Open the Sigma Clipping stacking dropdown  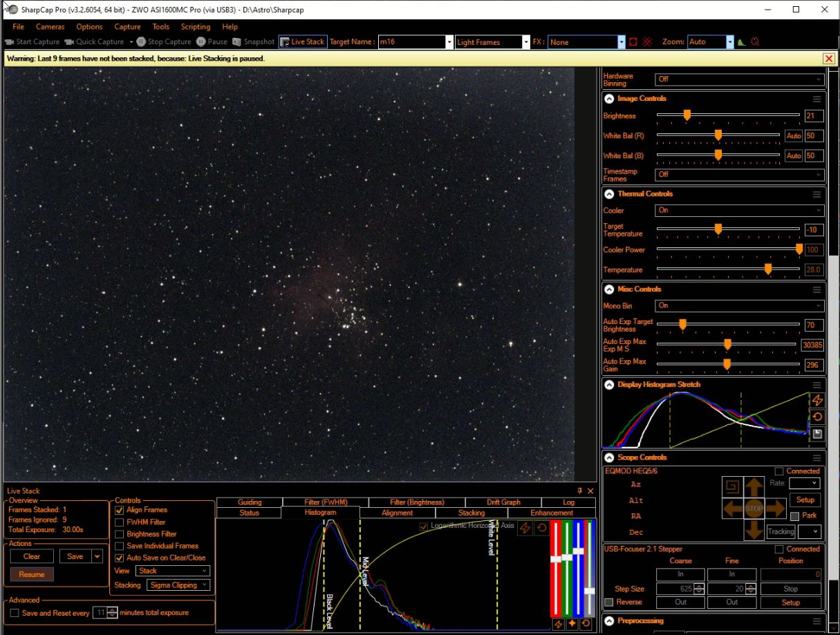(180, 585)
